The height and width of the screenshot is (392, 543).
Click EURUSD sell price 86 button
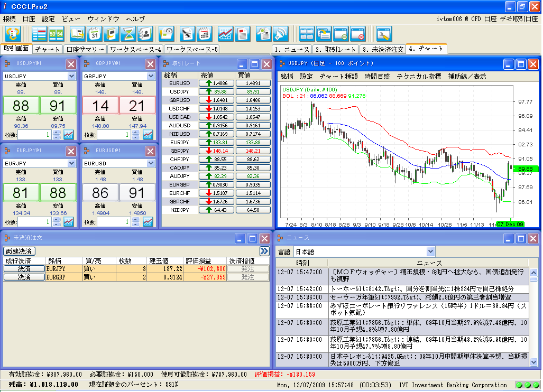tap(100, 193)
